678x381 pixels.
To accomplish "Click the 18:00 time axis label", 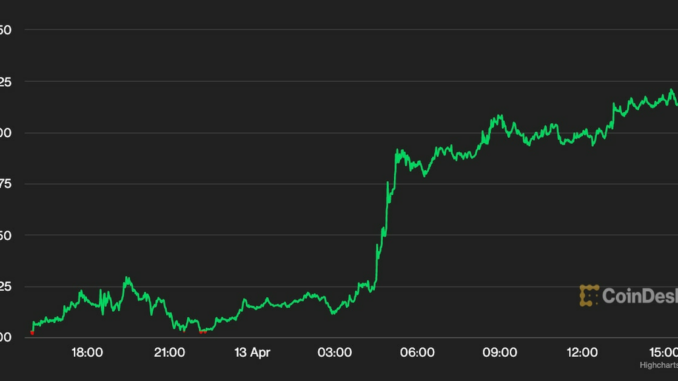I will coord(87,352).
